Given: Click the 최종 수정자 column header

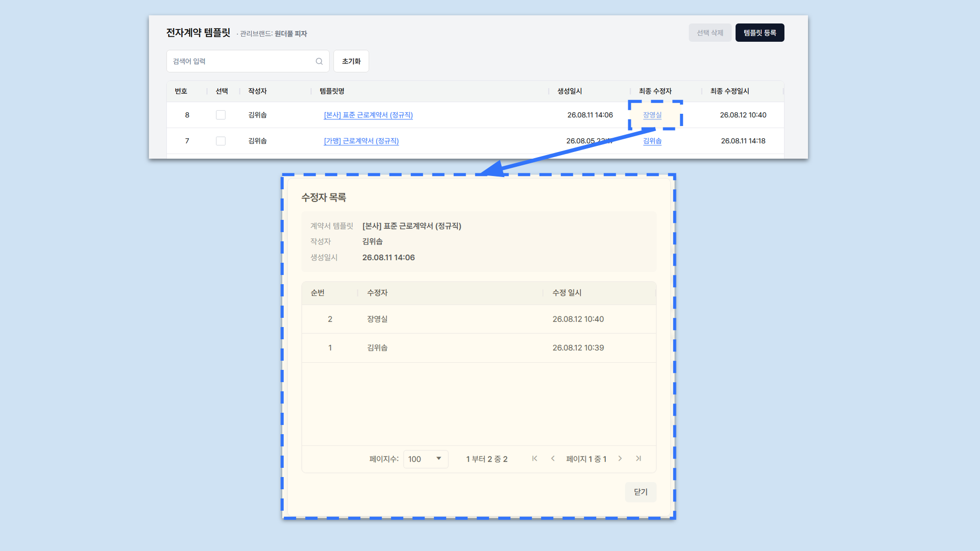Looking at the screenshot, I should point(655,91).
